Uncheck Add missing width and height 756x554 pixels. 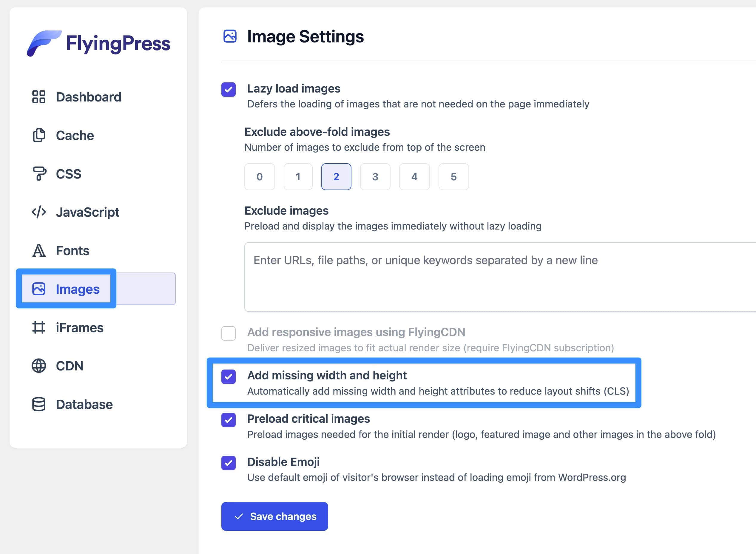[x=228, y=377]
